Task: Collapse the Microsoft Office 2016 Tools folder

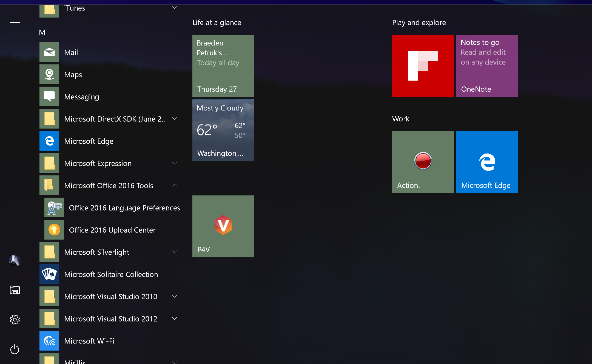Action: click(x=175, y=185)
